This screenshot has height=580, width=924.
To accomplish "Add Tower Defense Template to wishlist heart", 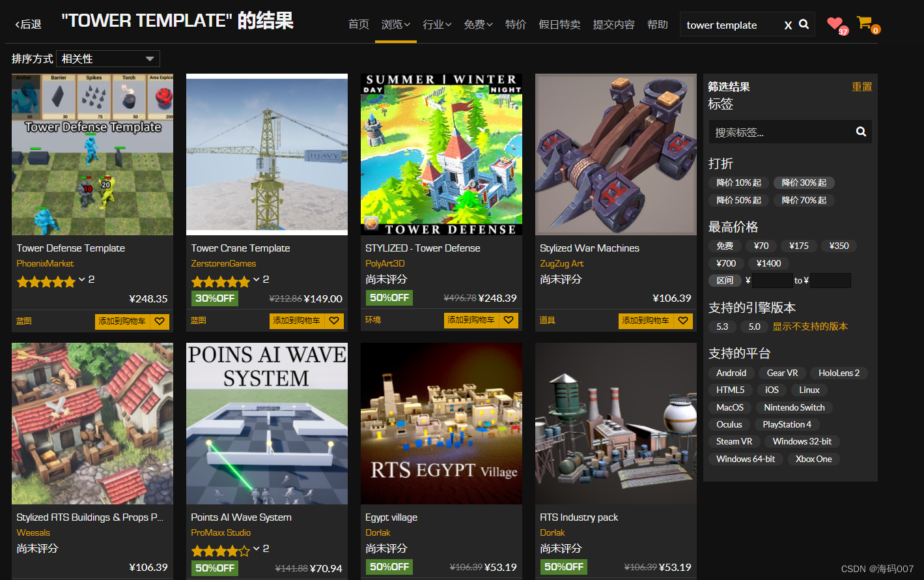I will 160,321.
